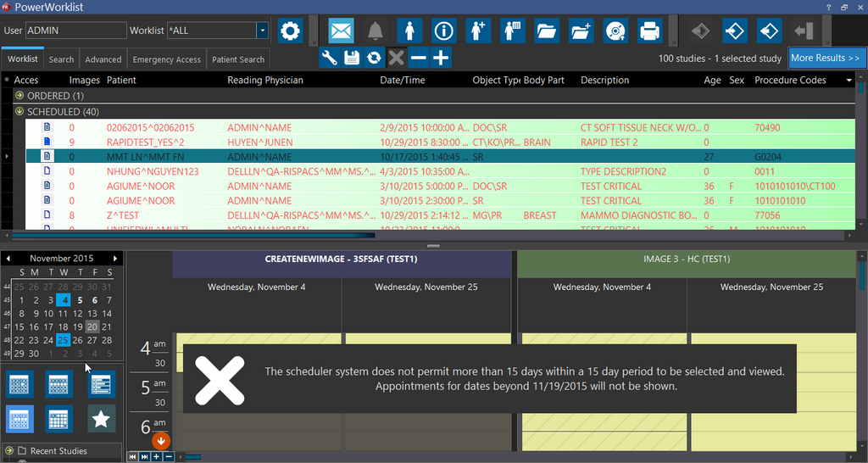
Task: Click the disc (CD) toolbar icon
Action: pos(615,31)
